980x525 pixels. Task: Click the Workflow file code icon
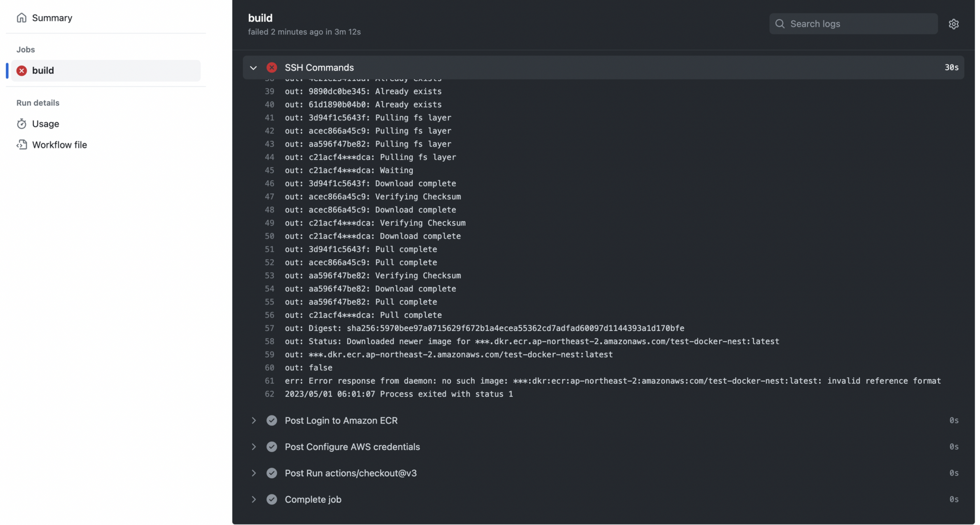coord(21,145)
